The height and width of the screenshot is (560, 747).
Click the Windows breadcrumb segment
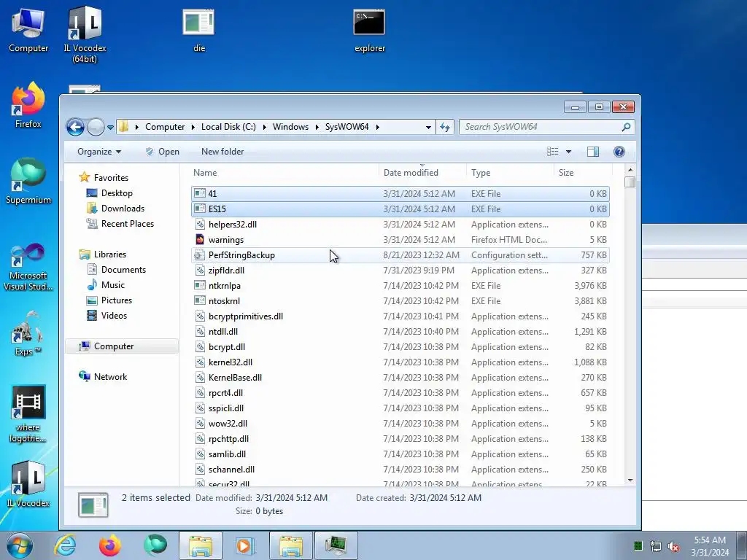click(x=290, y=127)
